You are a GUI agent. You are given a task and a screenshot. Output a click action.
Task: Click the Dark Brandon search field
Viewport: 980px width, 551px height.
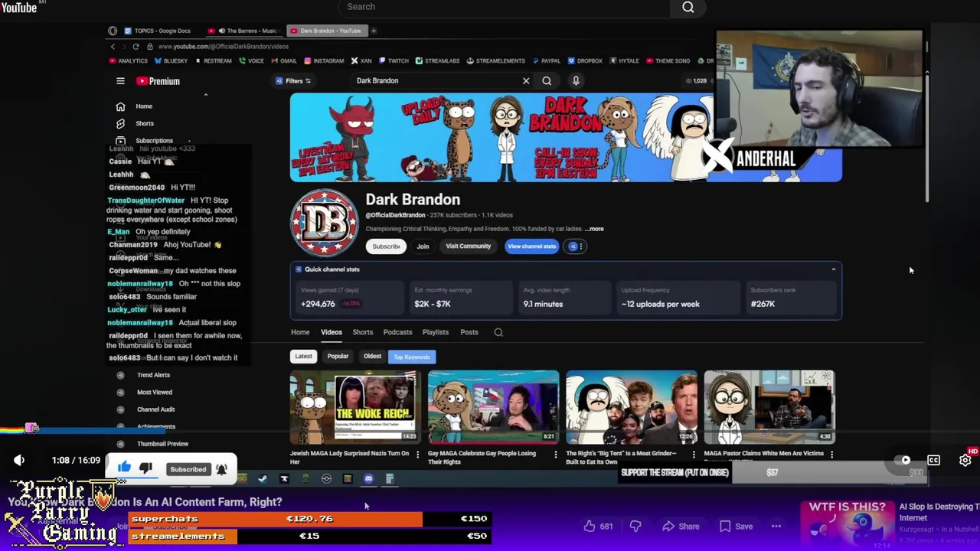pos(436,80)
